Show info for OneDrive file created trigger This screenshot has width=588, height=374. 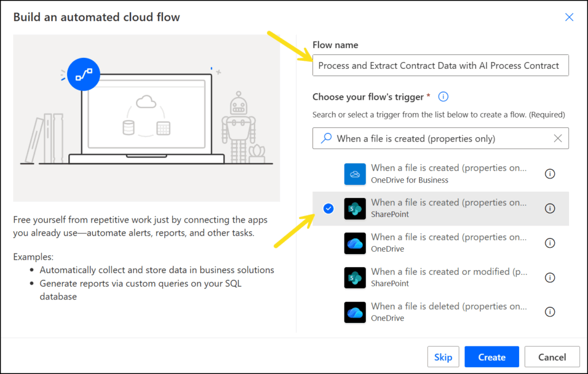[550, 243]
